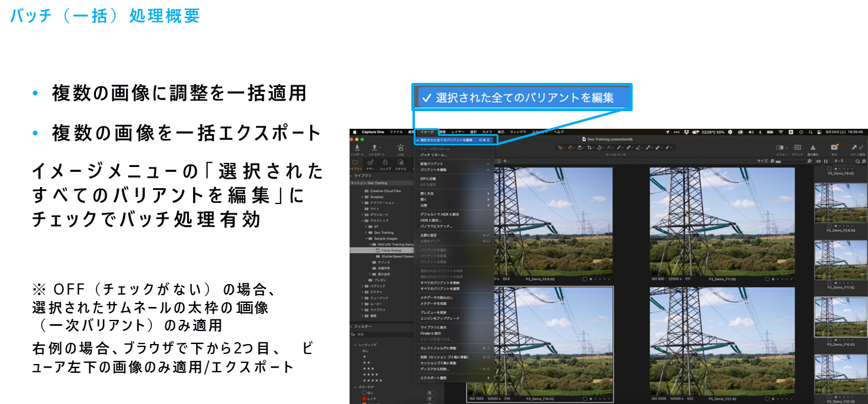This screenshot has width=868, height=404.
Task: Click the filter search field
Action: [382, 335]
